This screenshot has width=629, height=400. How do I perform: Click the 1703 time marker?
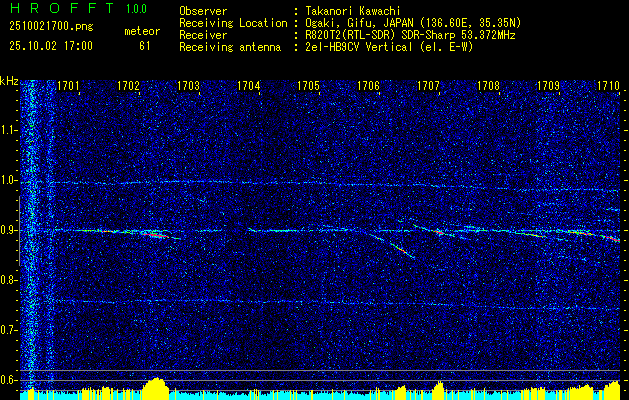tap(189, 85)
